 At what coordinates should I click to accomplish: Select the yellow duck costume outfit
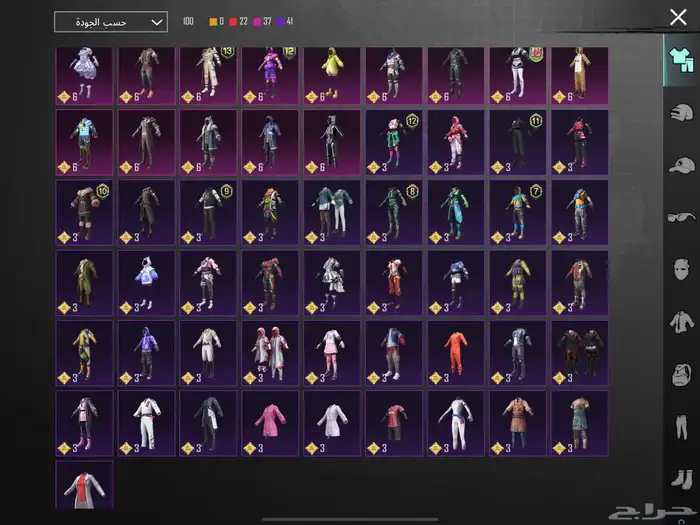(332, 75)
